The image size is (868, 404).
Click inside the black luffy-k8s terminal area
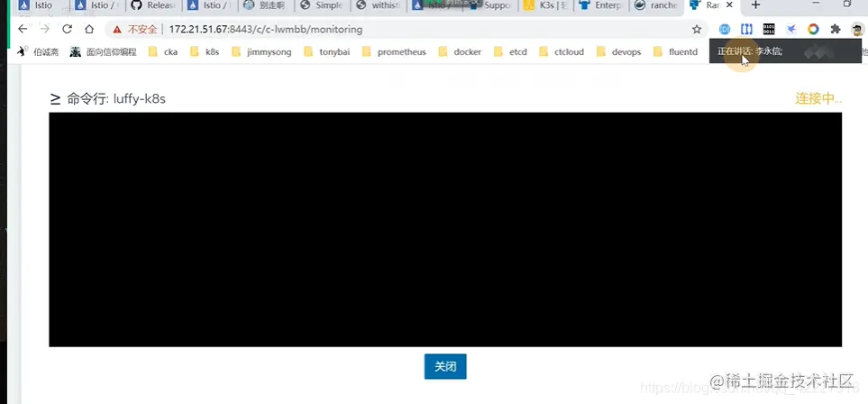point(445,229)
